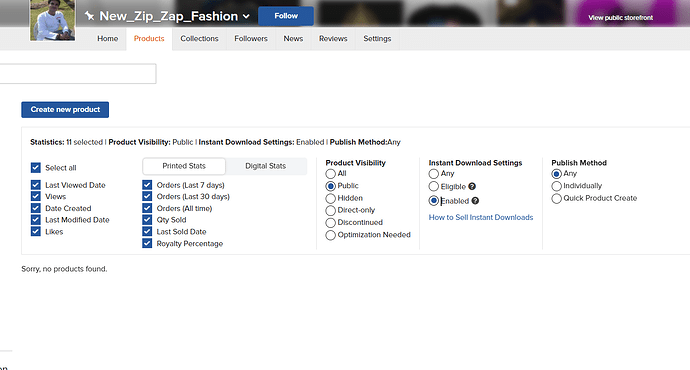The width and height of the screenshot is (690, 370).
Task: Select Optimization Needed option
Action: (x=330, y=235)
